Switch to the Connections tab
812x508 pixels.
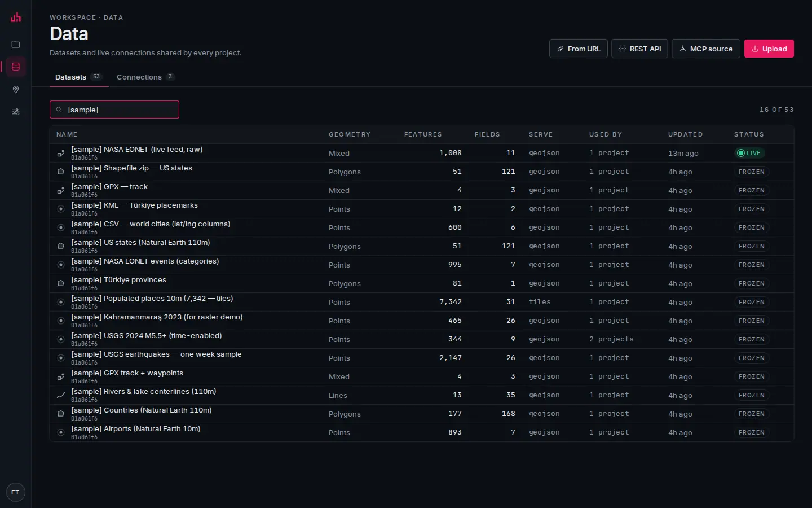145,77
